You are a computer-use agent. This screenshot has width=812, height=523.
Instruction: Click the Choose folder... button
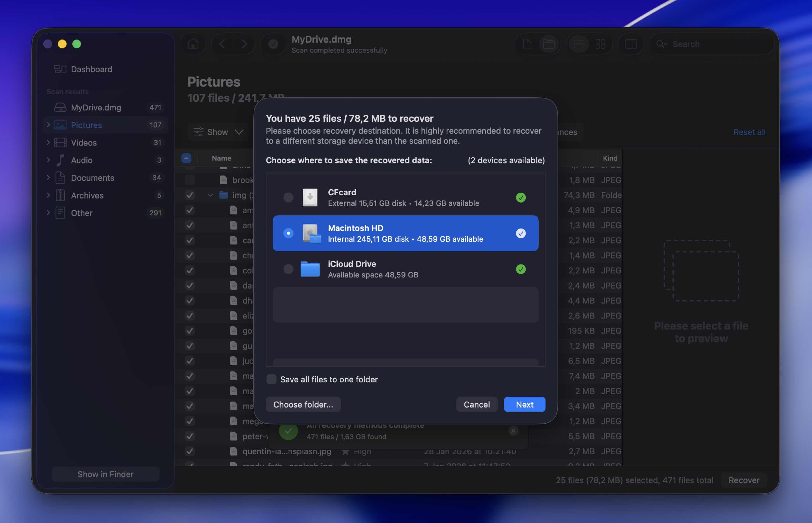click(303, 405)
